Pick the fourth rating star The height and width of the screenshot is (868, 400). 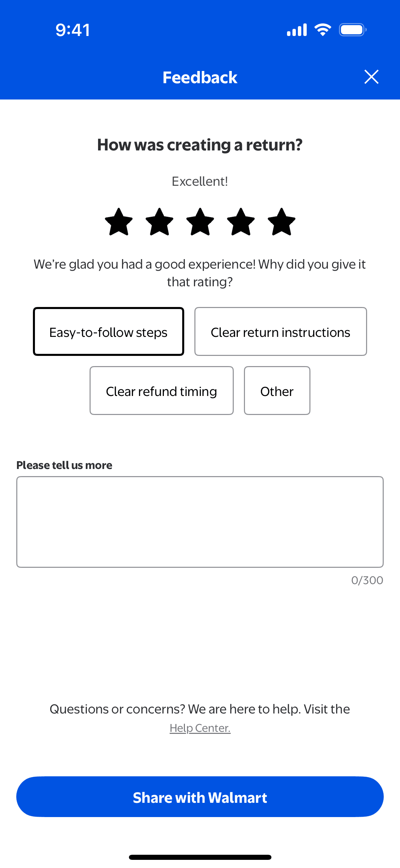click(241, 222)
